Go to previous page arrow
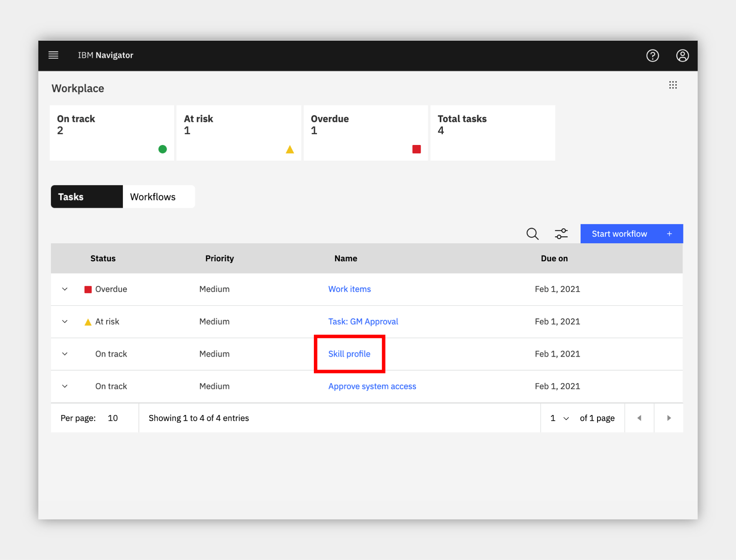Viewport: 736px width, 560px height. (639, 418)
